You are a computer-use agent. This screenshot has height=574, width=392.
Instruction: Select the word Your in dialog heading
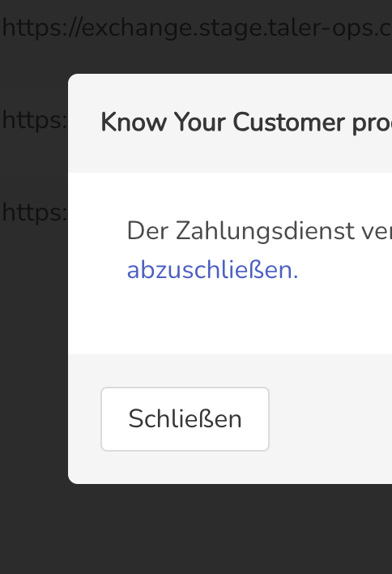[200, 122]
